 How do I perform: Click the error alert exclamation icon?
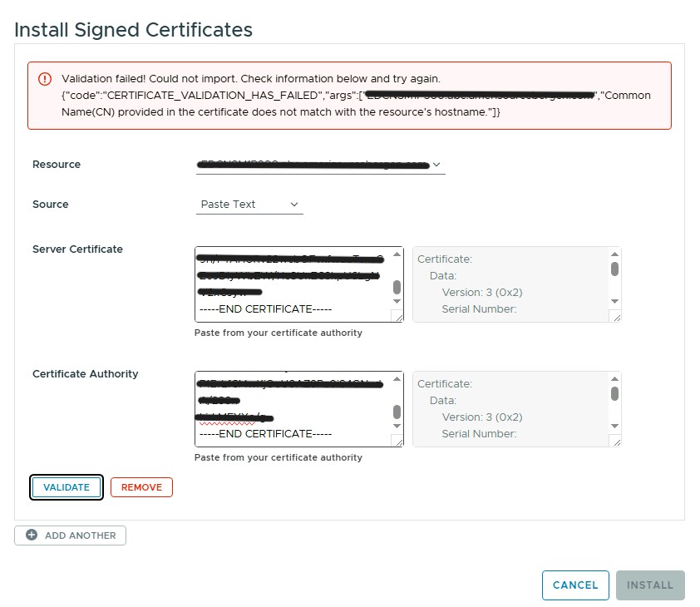(x=45, y=79)
